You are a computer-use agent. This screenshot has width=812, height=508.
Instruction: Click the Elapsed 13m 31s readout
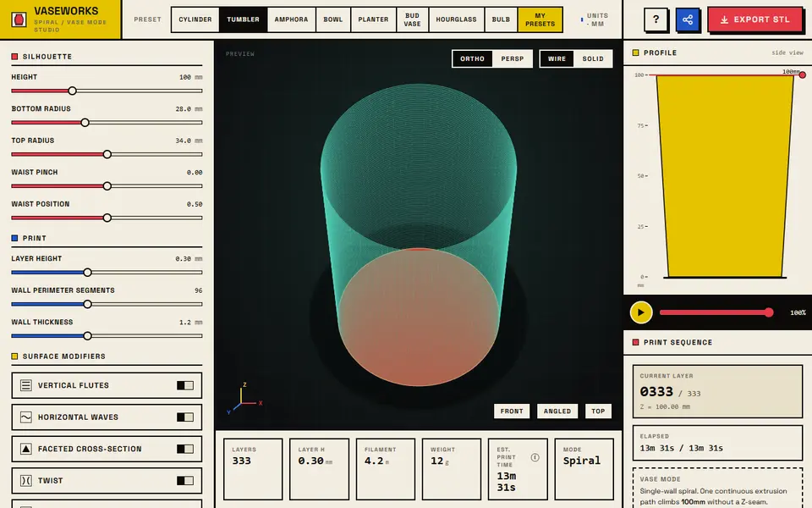(717, 443)
